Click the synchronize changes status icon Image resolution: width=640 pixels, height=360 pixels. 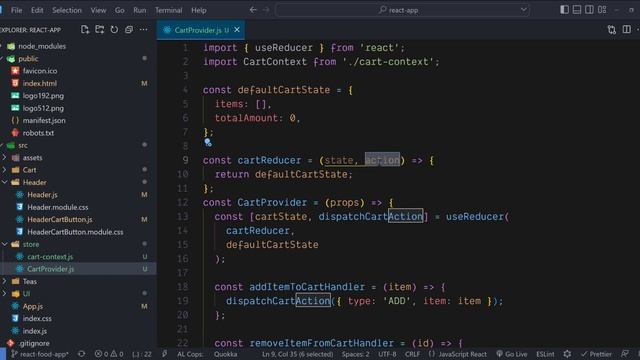pyautogui.click(x=82, y=354)
